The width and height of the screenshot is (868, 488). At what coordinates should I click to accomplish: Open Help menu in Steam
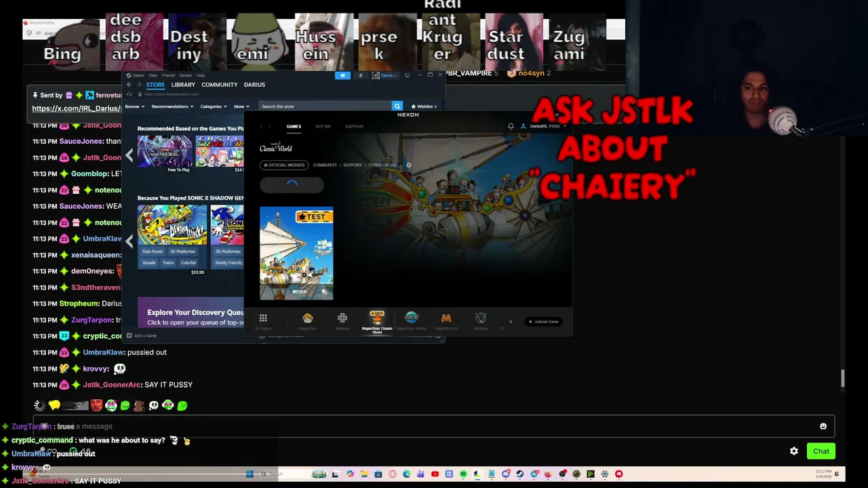[x=200, y=75]
